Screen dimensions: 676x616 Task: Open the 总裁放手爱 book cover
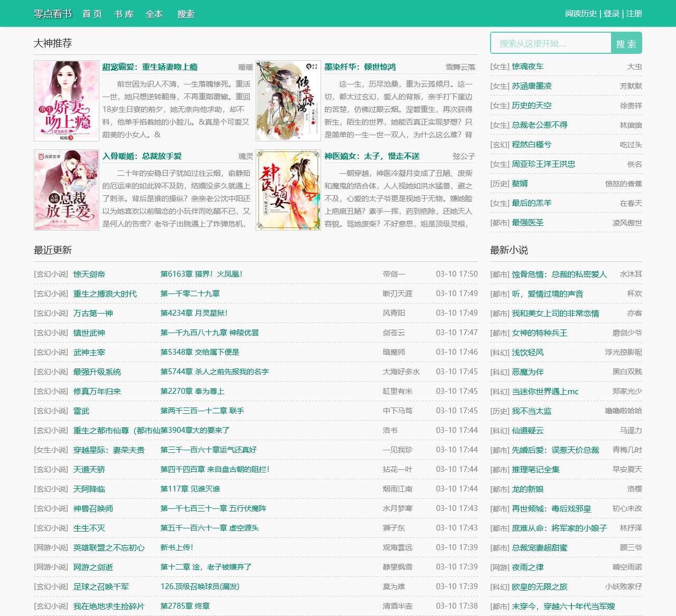coord(67,190)
